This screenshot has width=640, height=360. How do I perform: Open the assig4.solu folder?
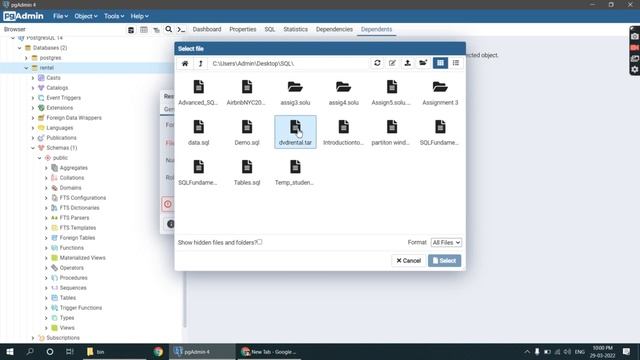click(x=343, y=92)
